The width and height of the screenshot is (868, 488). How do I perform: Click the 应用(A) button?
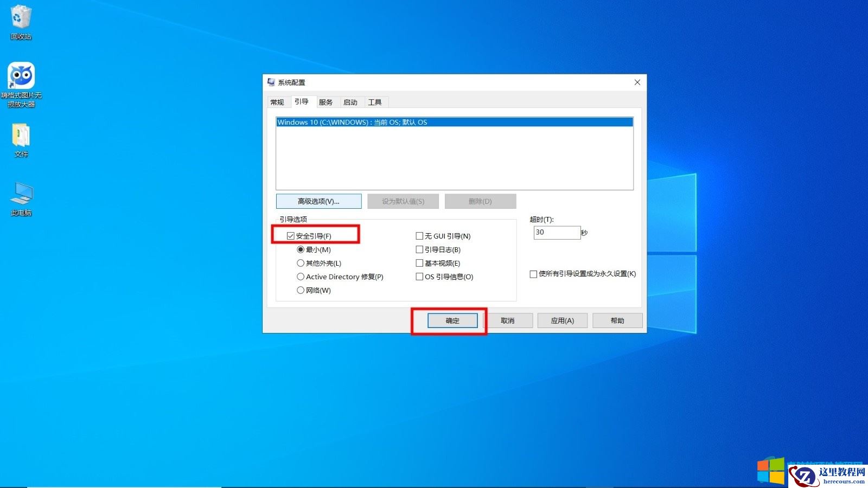point(563,320)
